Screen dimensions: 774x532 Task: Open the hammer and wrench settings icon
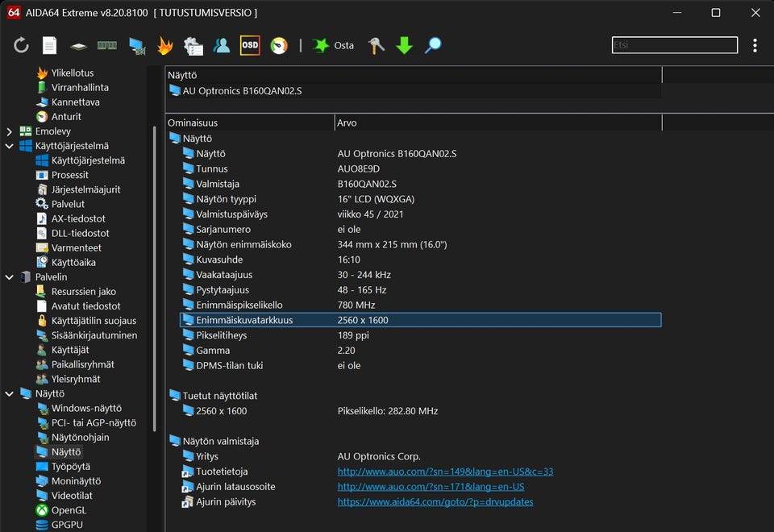pos(377,46)
